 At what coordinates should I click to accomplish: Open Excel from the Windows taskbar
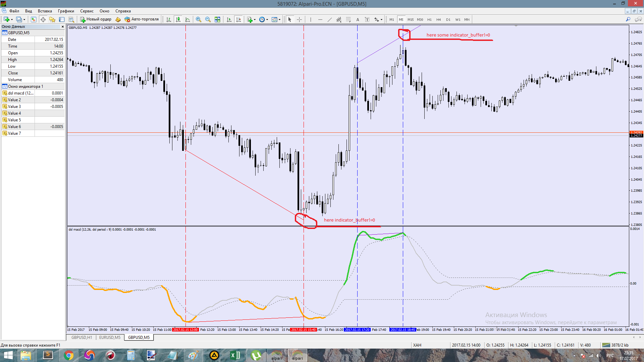click(235, 355)
